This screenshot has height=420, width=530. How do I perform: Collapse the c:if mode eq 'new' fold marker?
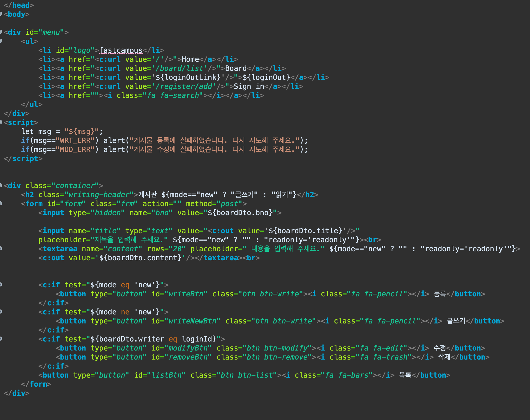pos(1,284)
